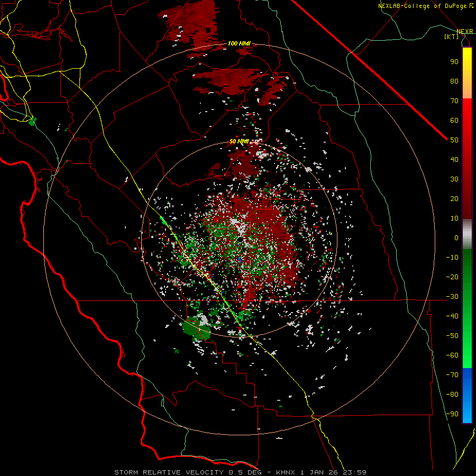The image size is (476, 476).
Task: Click the -90 value on the velocity scale
Action: tap(452, 414)
